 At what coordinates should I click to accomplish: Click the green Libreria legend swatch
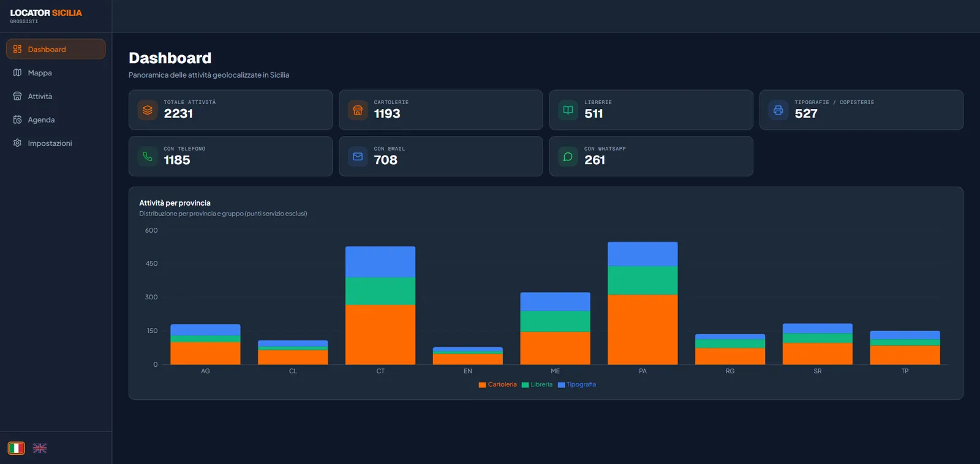(x=525, y=385)
